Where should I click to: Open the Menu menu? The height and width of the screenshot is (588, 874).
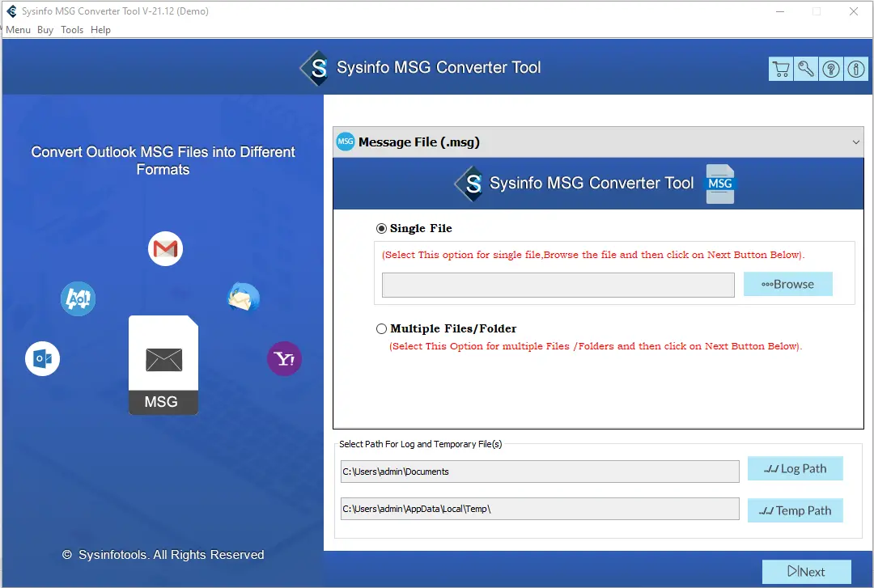point(18,30)
